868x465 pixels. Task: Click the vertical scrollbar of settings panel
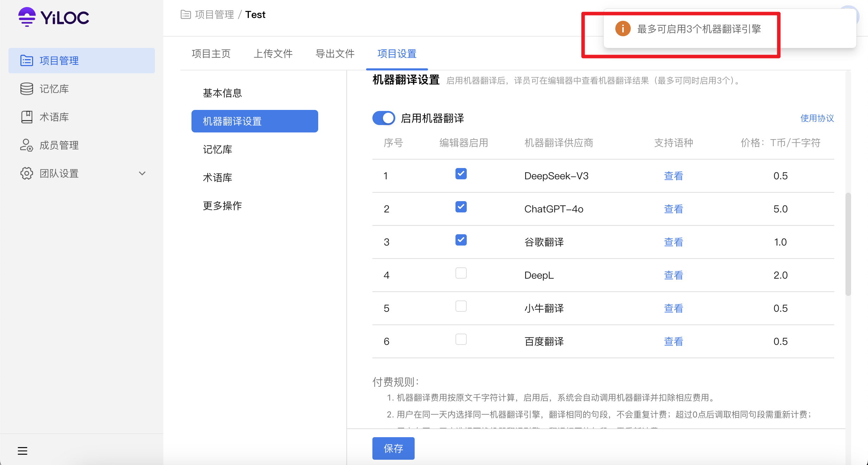[848, 244]
